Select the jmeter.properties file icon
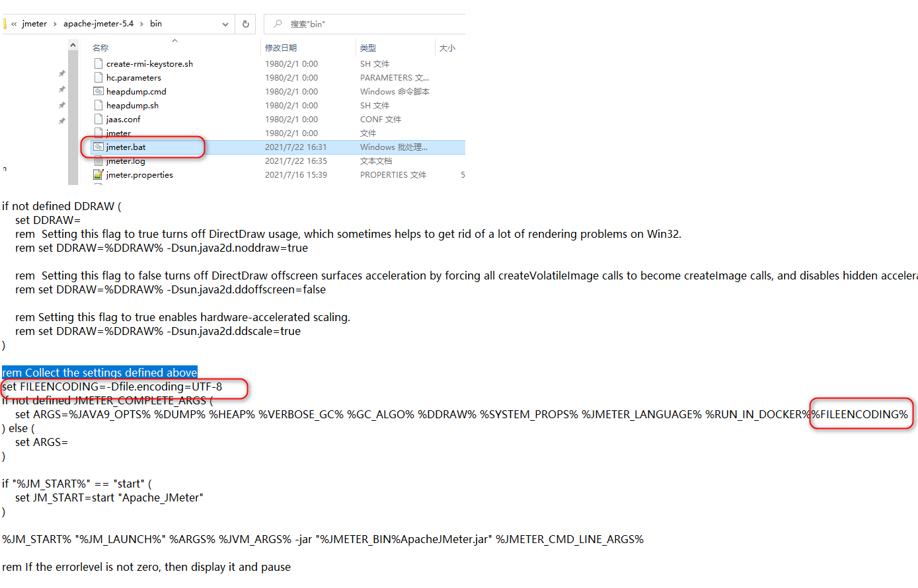The height and width of the screenshot is (588, 918). coord(98,174)
